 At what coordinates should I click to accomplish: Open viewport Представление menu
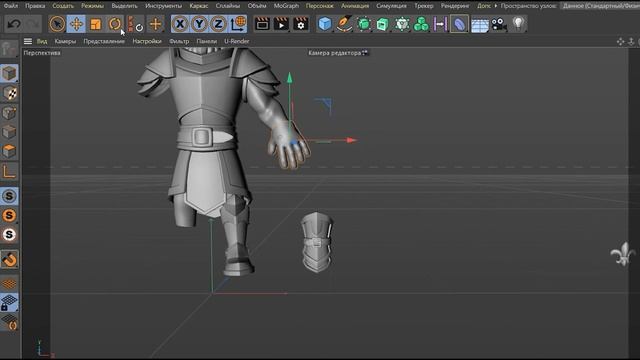coord(104,41)
